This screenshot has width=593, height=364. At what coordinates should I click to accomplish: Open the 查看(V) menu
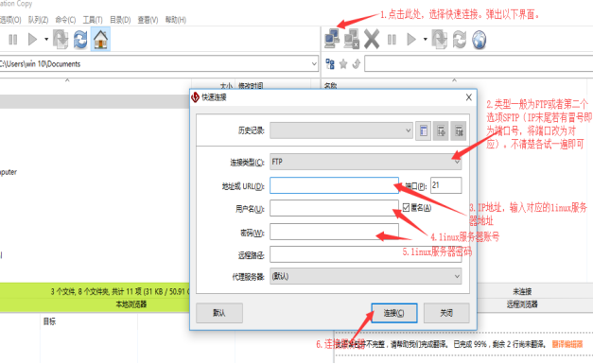pos(148,20)
